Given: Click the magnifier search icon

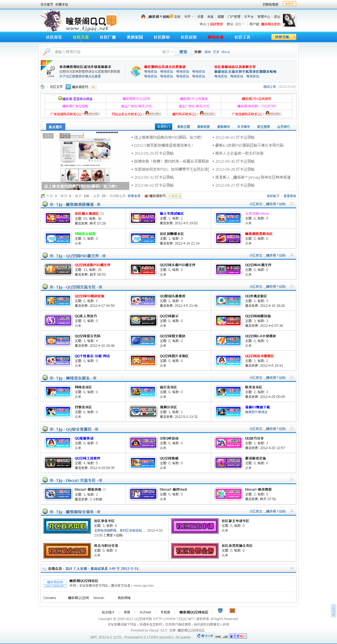Looking at the screenshot, I should coord(47,51).
